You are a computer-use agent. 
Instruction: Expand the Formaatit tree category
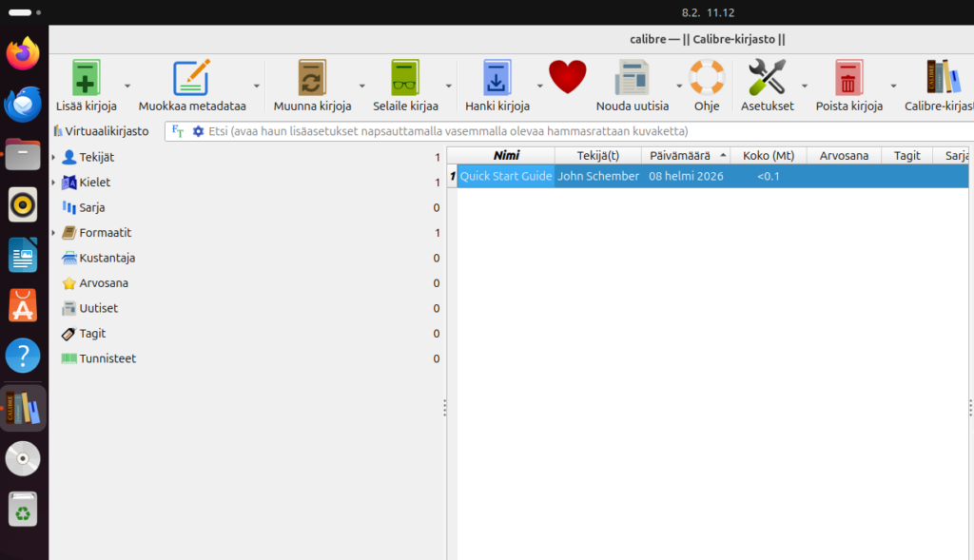(53, 233)
